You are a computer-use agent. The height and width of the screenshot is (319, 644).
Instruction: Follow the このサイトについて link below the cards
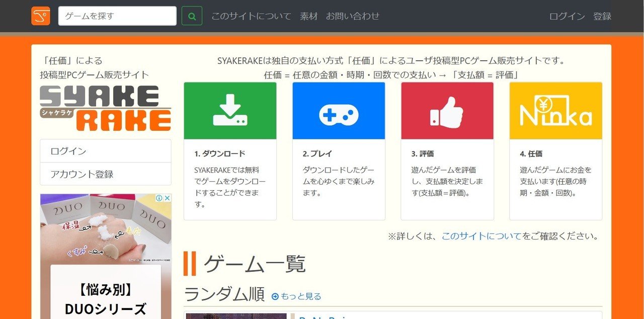tap(481, 236)
